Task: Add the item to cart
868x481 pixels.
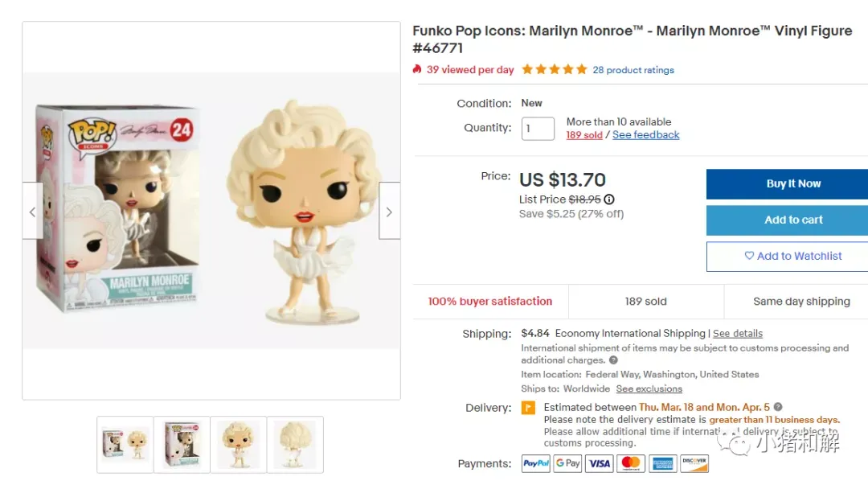Action: (x=787, y=220)
